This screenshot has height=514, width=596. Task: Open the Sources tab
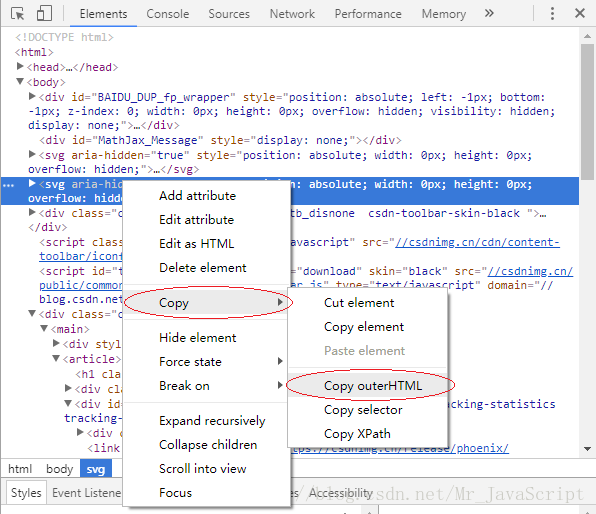coord(229,14)
